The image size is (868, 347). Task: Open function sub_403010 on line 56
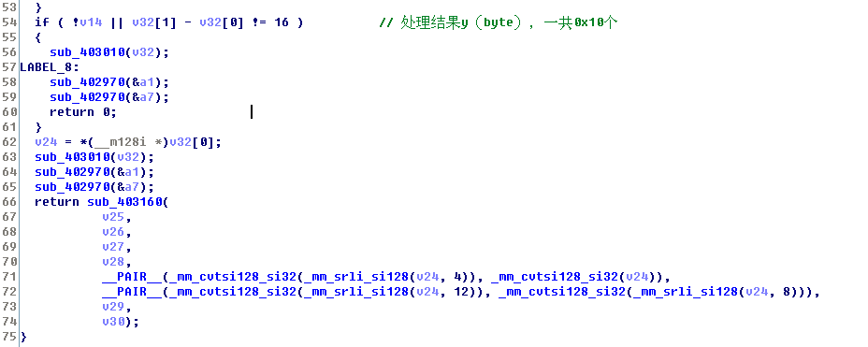click(x=87, y=52)
